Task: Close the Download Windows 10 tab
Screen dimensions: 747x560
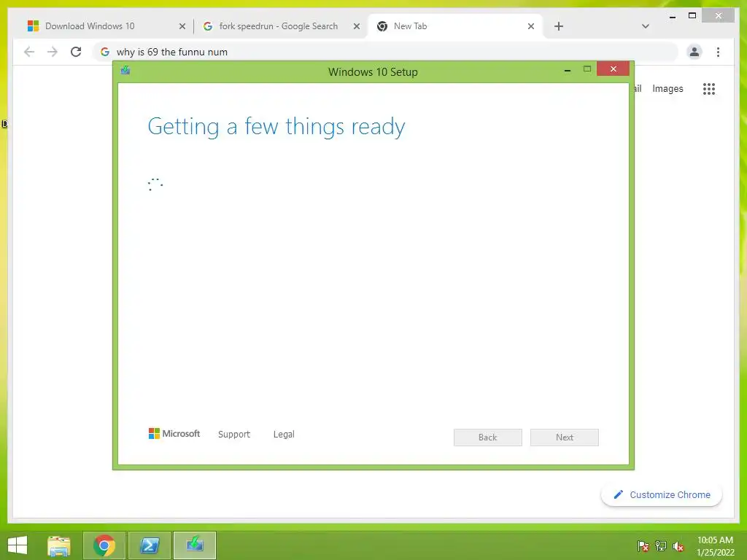Action: [x=182, y=27]
